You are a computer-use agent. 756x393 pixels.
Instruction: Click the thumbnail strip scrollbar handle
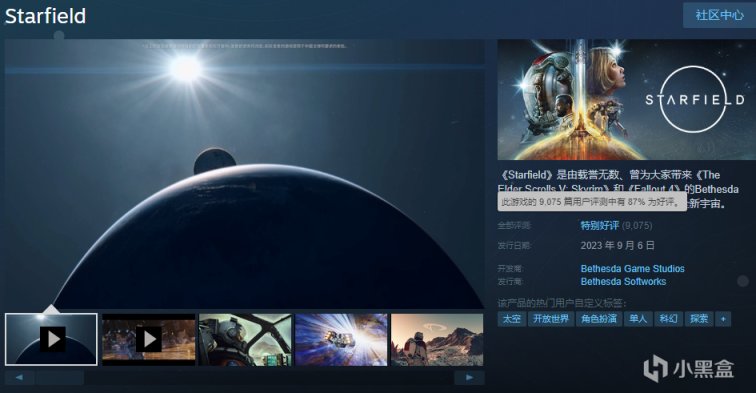(x=60, y=378)
